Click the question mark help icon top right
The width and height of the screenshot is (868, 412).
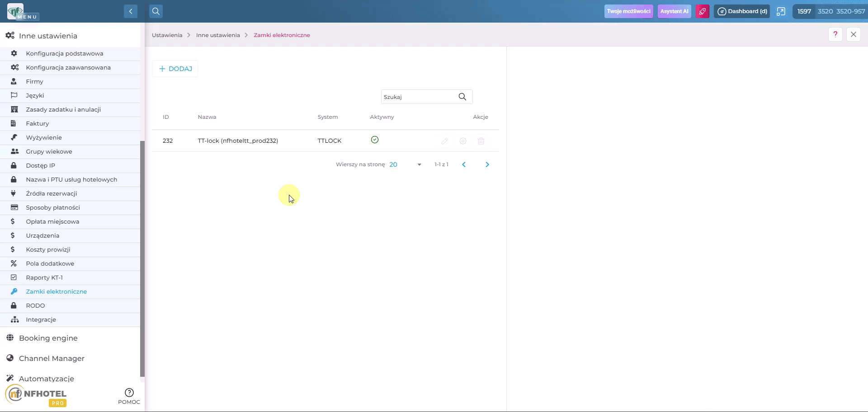click(x=835, y=34)
